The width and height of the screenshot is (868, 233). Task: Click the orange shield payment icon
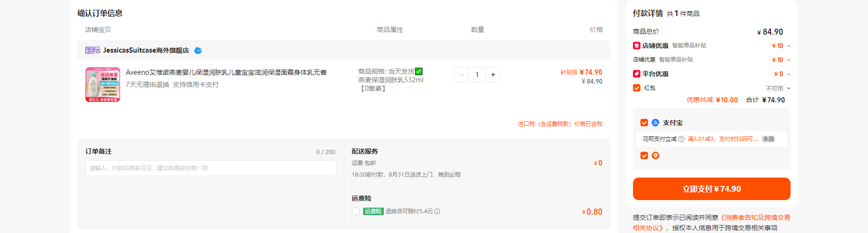[x=655, y=155]
